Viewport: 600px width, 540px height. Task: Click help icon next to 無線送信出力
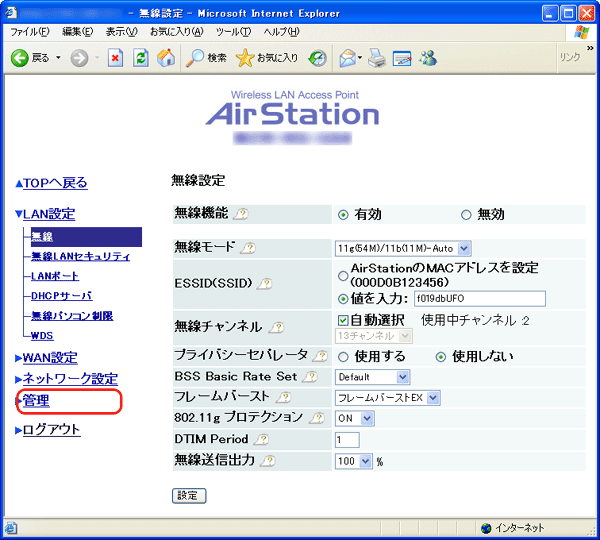[267, 461]
